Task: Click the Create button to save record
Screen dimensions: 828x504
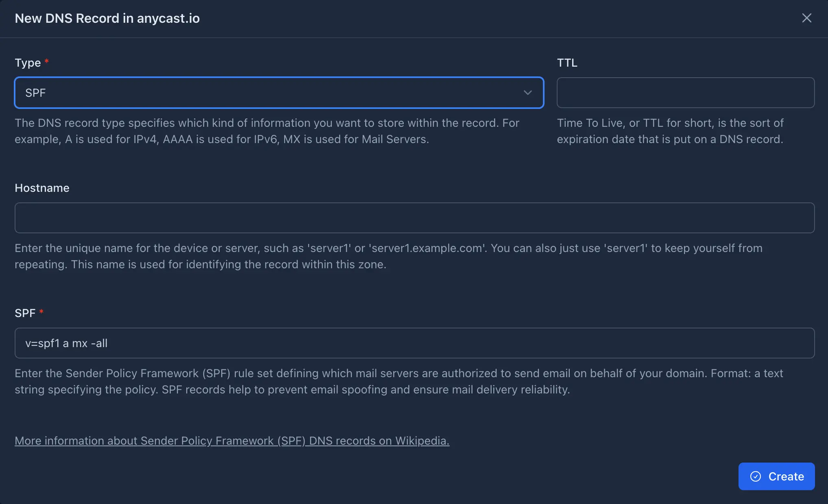Action: coord(776,476)
